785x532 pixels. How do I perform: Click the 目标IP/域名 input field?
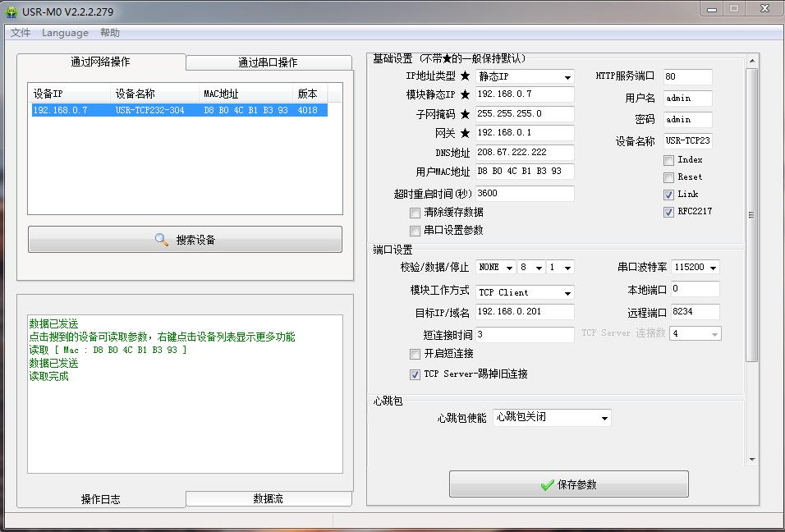(x=525, y=312)
